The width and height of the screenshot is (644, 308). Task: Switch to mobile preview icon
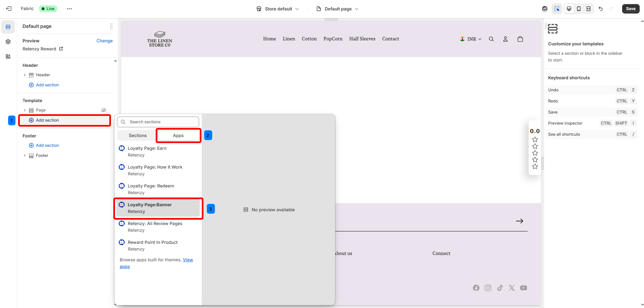click(579, 9)
